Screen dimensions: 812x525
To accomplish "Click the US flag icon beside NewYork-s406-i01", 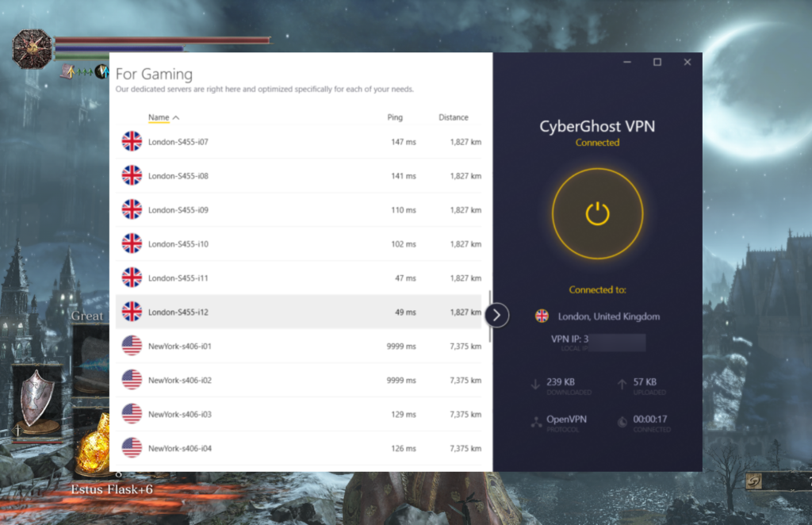I will tap(132, 345).
